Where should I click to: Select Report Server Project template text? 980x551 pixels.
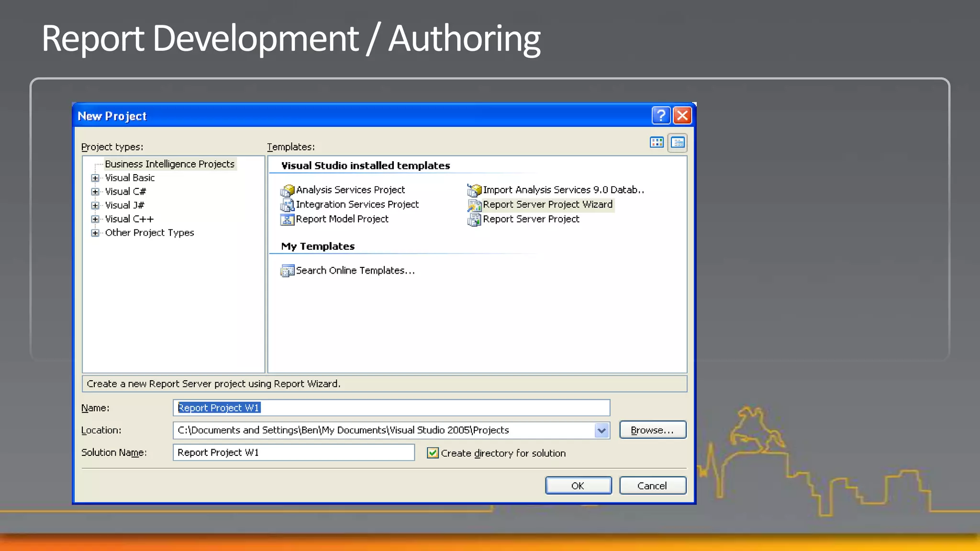point(531,219)
